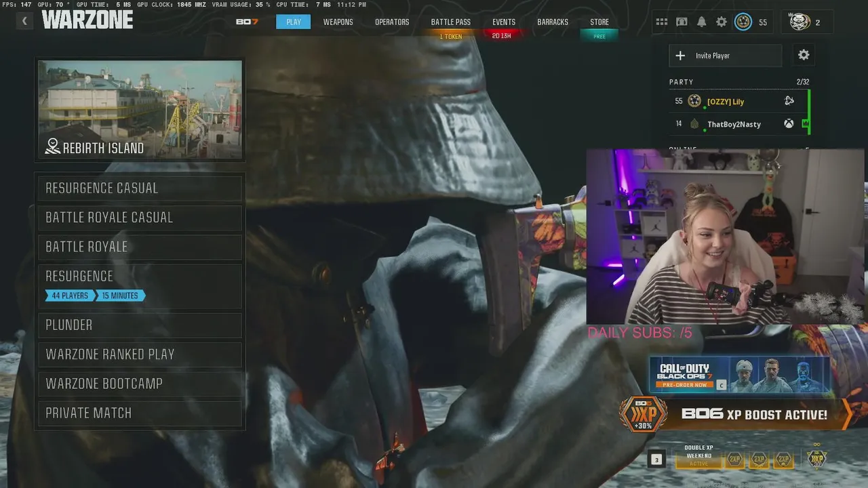Click the party leader crown marker
868x488 pixels.
tap(805, 123)
